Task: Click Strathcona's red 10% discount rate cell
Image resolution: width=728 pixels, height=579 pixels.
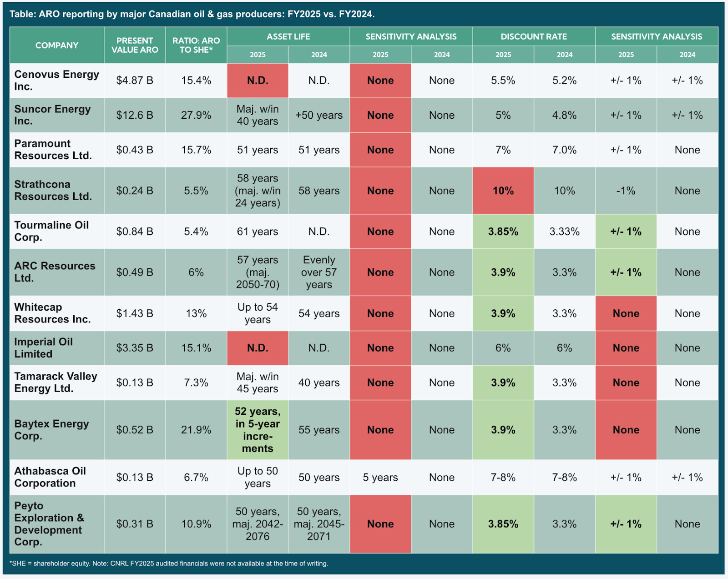Action: pyautogui.click(x=503, y=191)
